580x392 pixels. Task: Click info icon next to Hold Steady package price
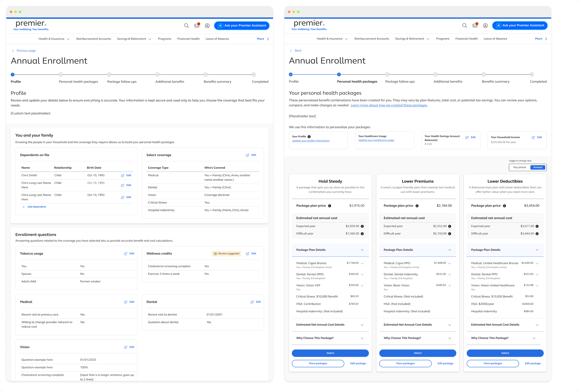pos(329,206)
